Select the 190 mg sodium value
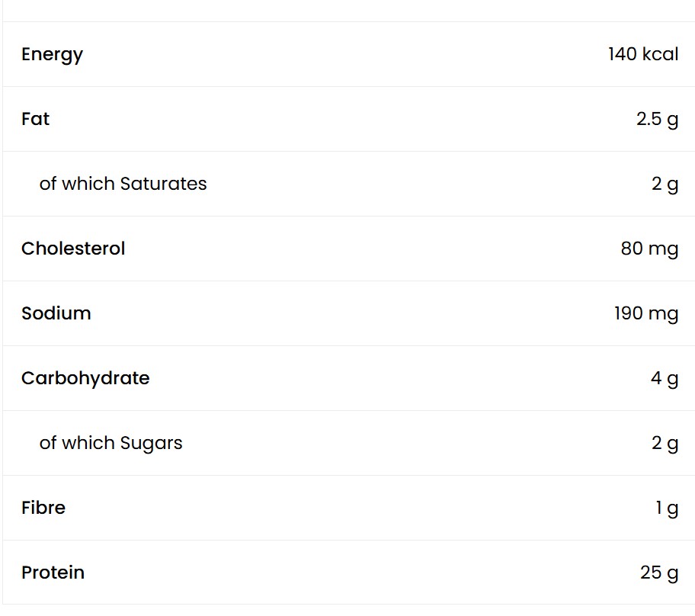 (x=645, y=313)
